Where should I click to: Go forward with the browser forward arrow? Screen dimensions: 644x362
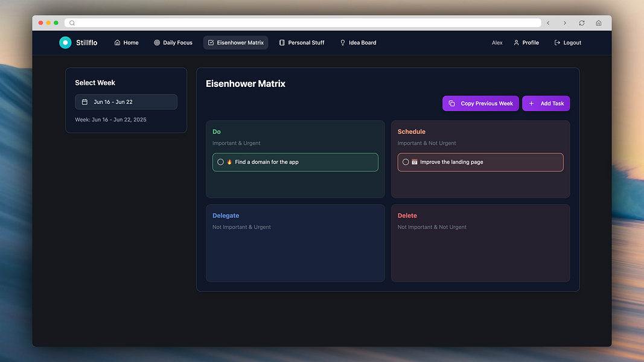(565, 23)
